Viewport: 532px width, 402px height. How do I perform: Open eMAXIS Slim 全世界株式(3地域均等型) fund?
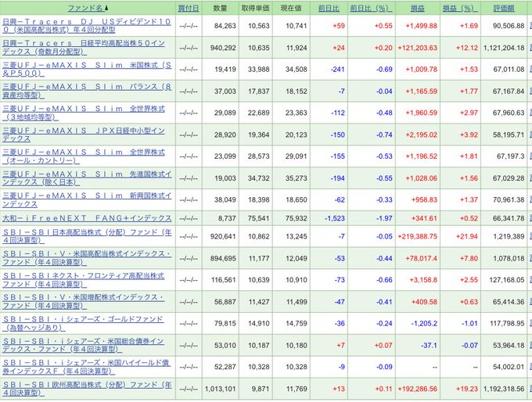click(x=84, y=113)
